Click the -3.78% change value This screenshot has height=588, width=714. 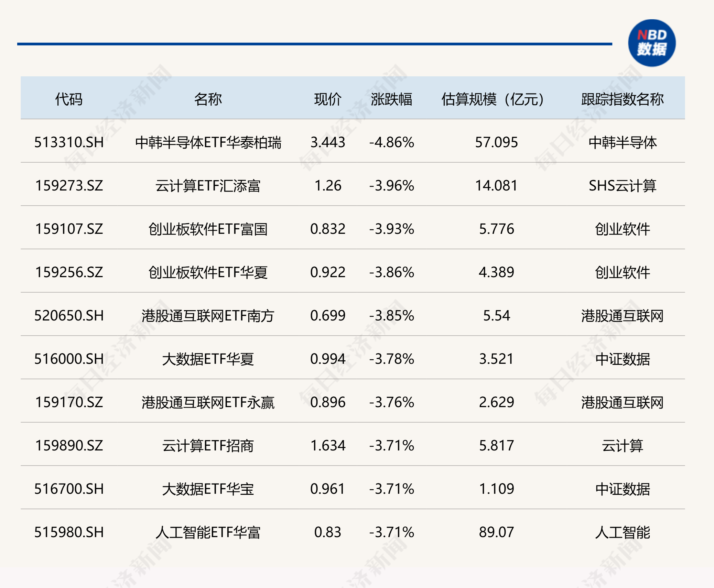coord(391,359)
